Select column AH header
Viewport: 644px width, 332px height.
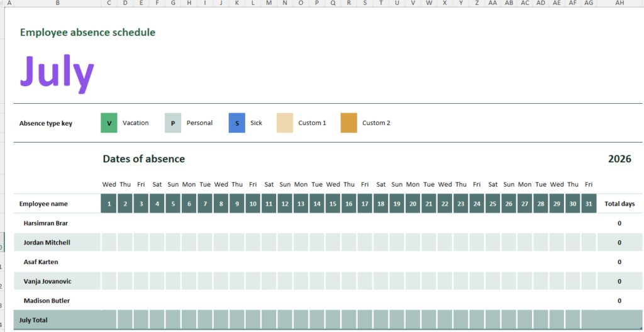(x=619, y=3)
